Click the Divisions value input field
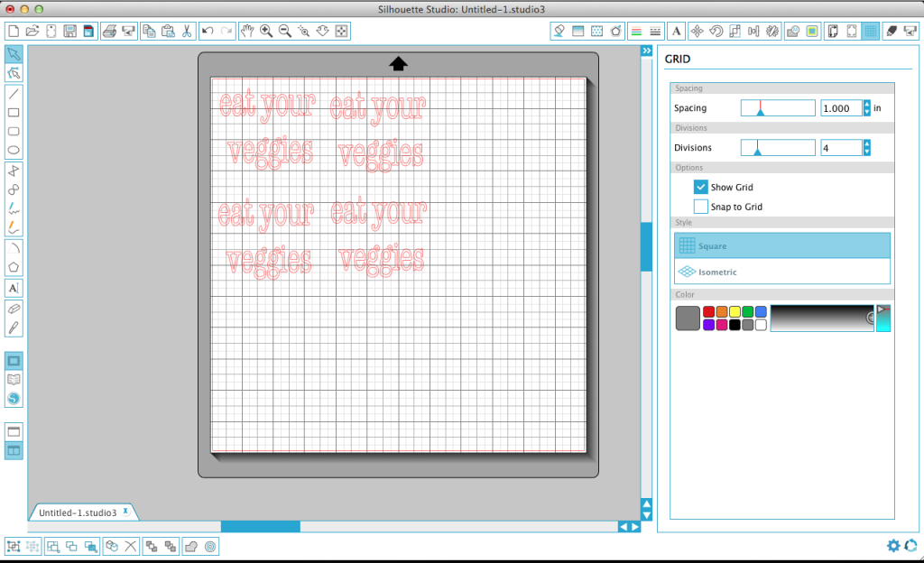924x563 pixels. pos(842,147)
